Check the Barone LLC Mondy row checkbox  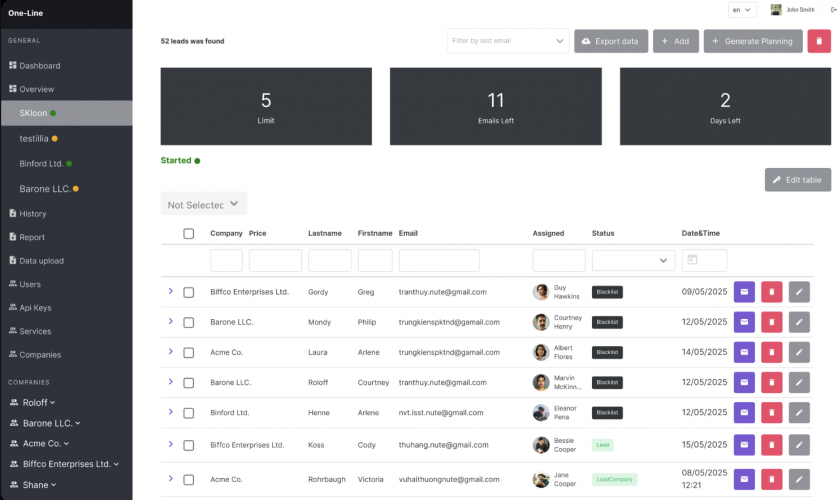click(x=189, y=323)
